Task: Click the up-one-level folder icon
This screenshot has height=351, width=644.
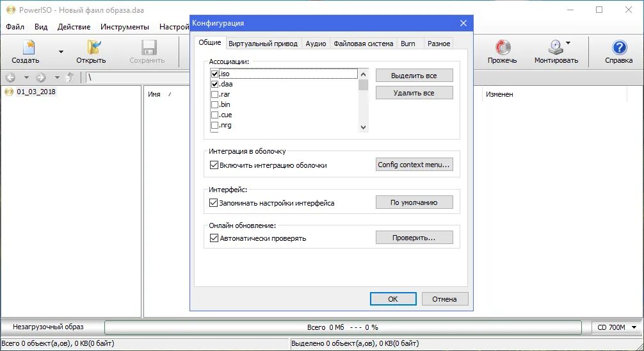Action: (70, 78)
